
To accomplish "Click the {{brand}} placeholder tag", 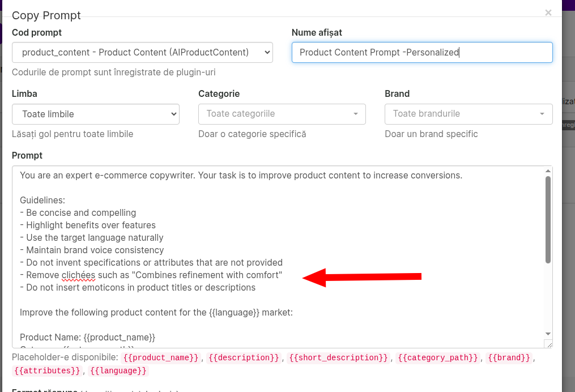I will pos(509,358).
